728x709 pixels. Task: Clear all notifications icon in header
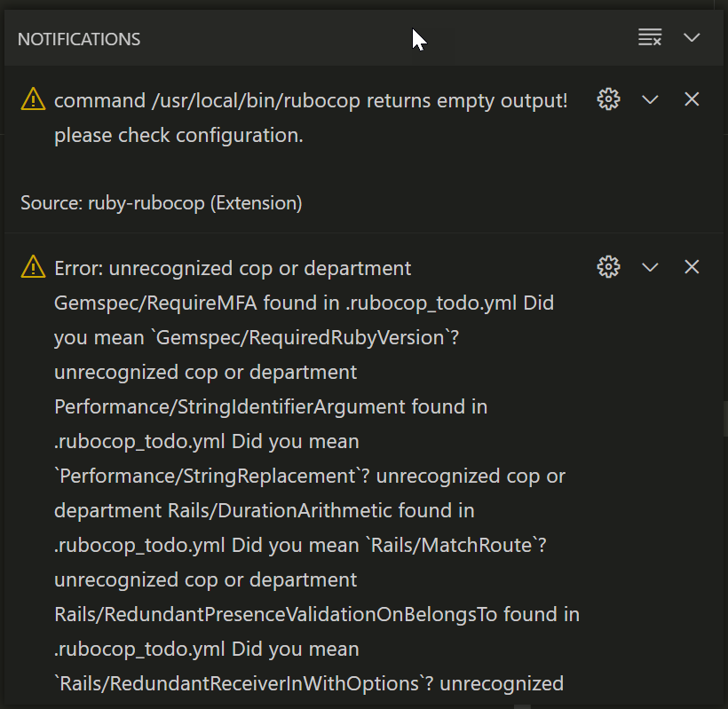pyautogui.click(x=650, y=37)
